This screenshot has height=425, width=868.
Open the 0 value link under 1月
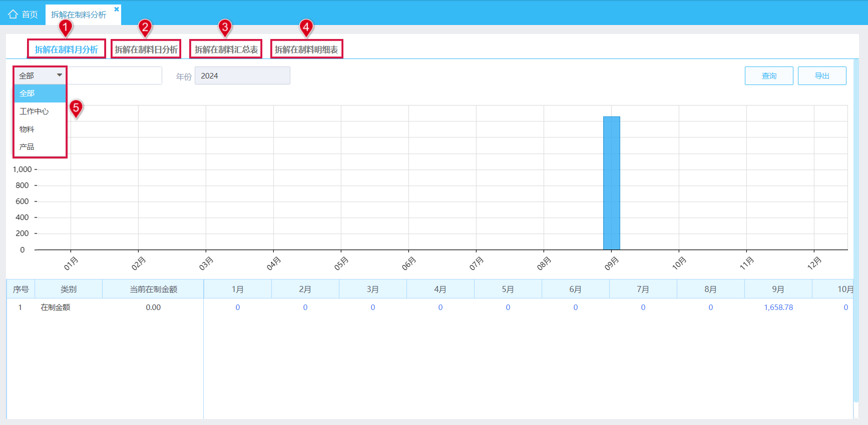point(238,307)
